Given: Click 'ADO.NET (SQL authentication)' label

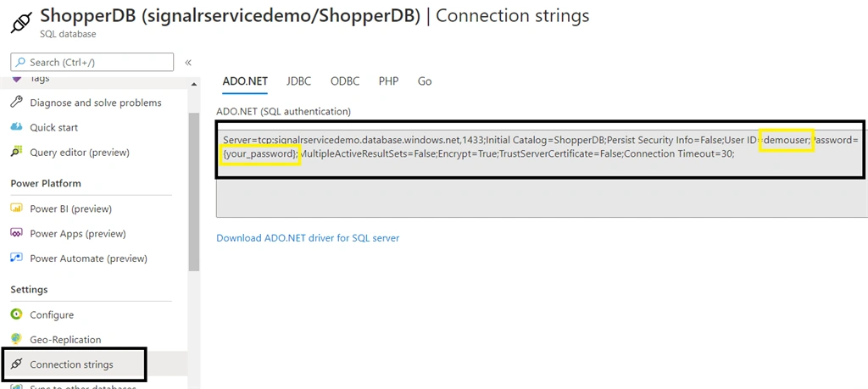Looking at the screenshot, I should tap(283, 111).
